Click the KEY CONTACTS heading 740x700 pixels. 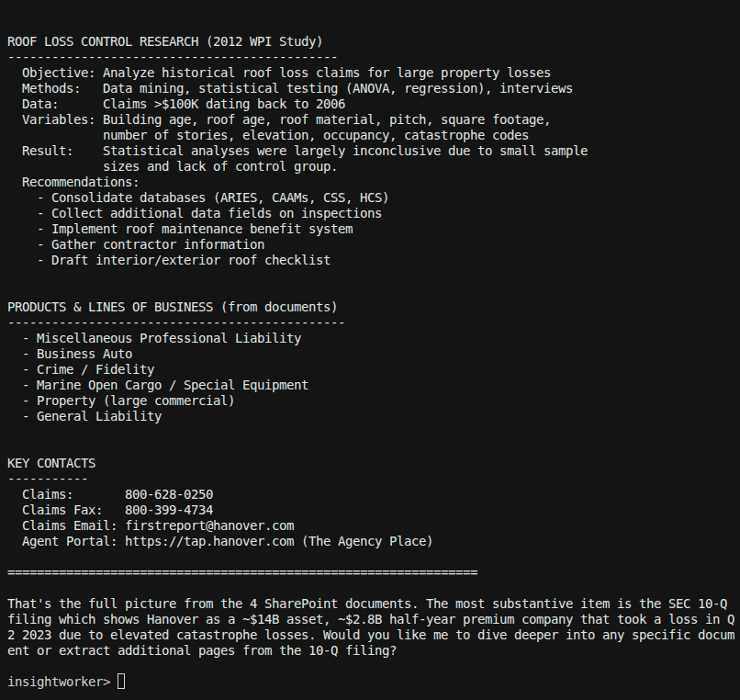(x=51, y=463)
